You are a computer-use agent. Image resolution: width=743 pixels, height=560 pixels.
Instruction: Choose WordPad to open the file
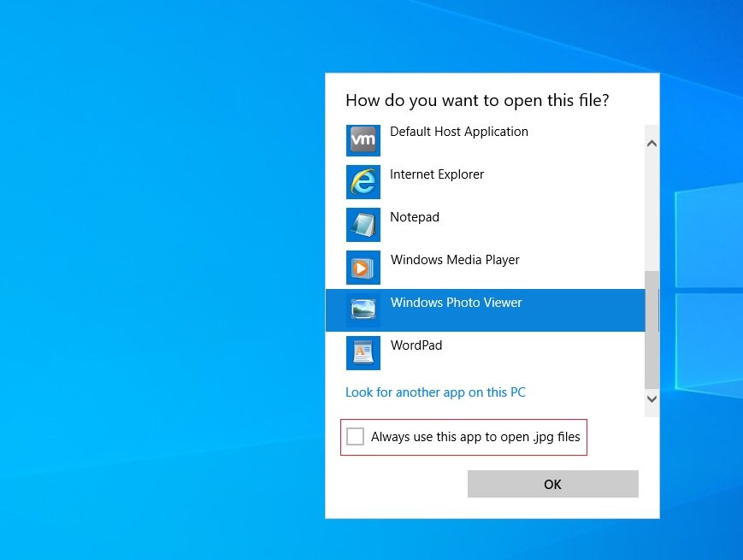pos(416,345)
